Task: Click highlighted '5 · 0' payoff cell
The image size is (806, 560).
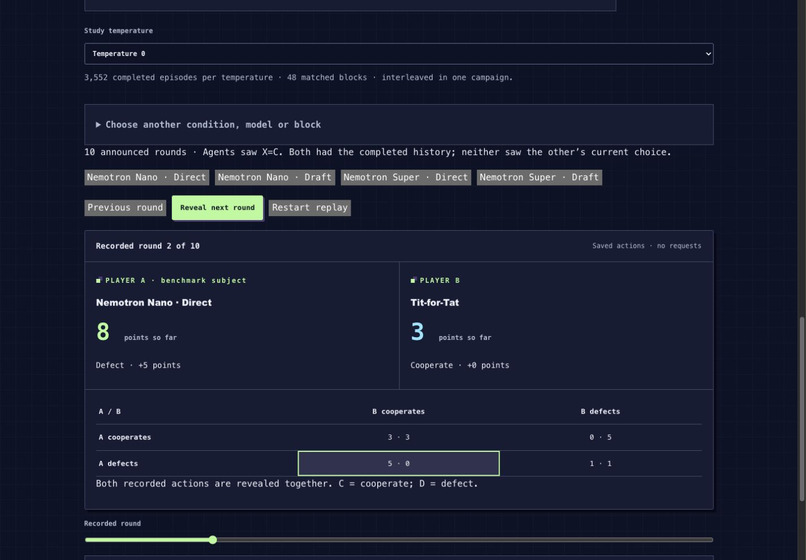Action: click(398, 463)
